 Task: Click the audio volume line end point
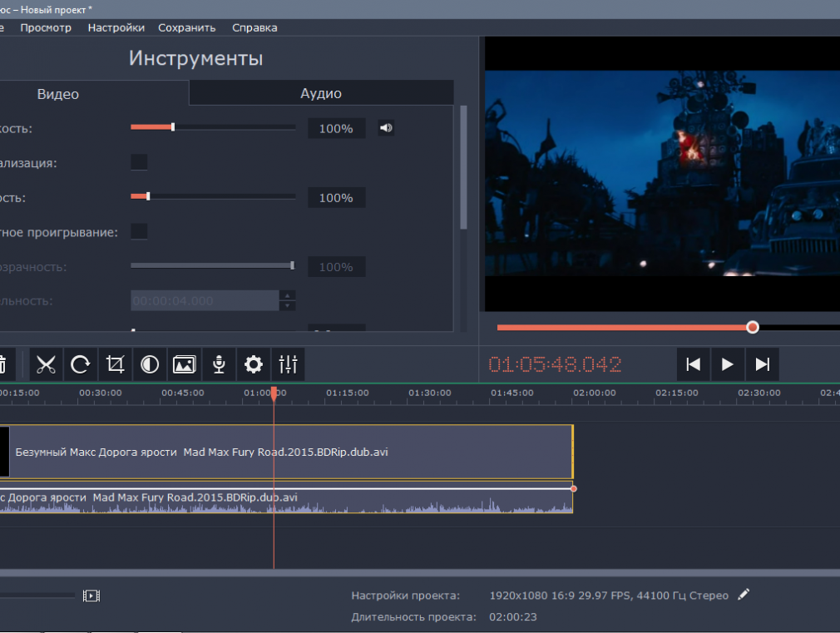(573, 489)
